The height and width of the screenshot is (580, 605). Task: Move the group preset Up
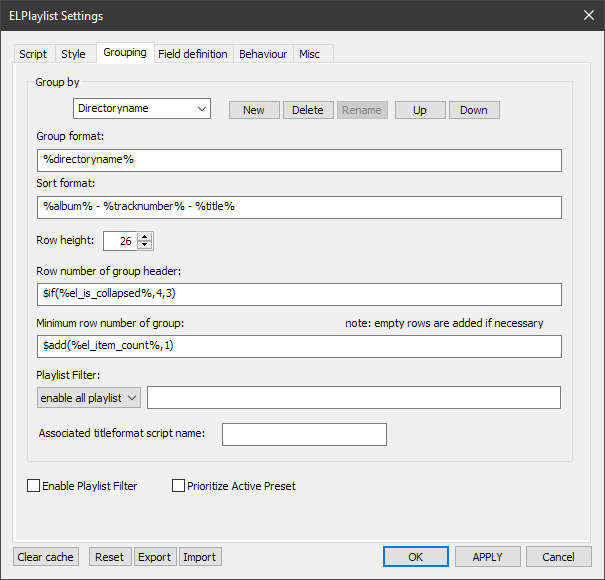pyautogui.click(x=420, y=110)
